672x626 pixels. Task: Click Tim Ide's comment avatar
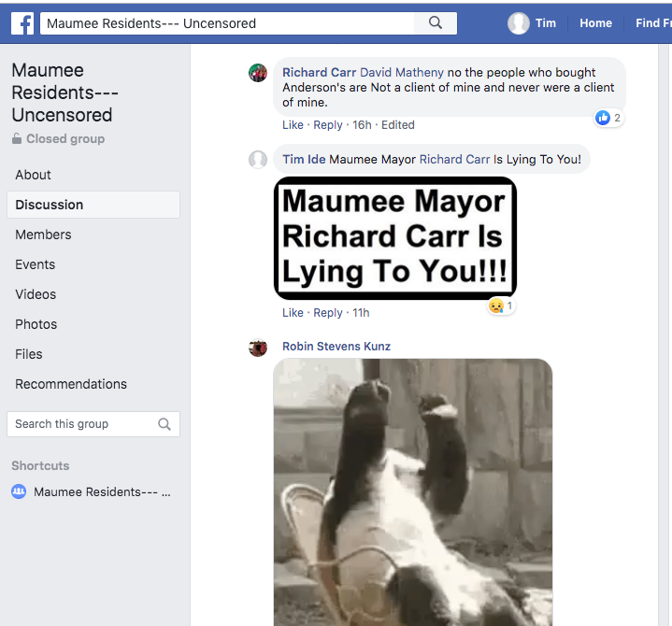(258, 160)
